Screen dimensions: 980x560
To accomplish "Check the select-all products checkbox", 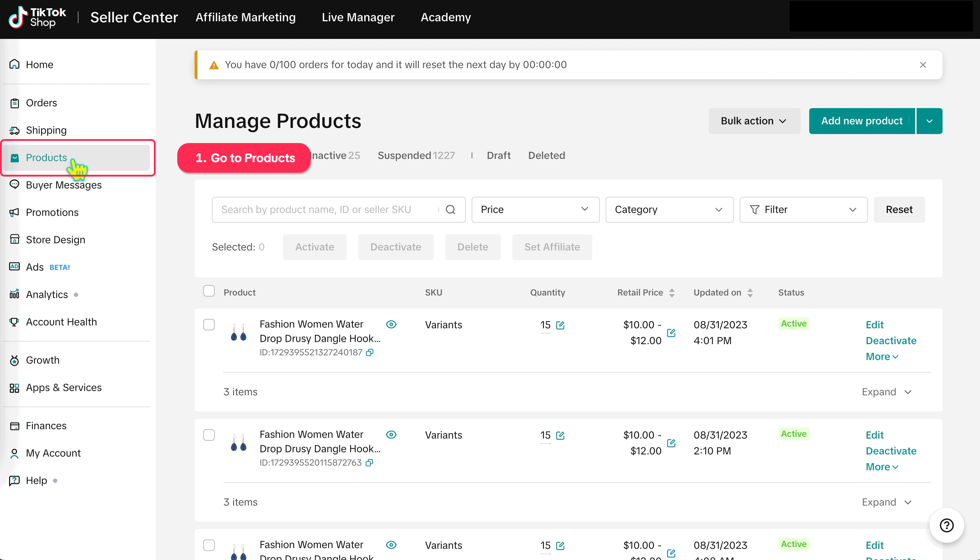I will point(209,291).
